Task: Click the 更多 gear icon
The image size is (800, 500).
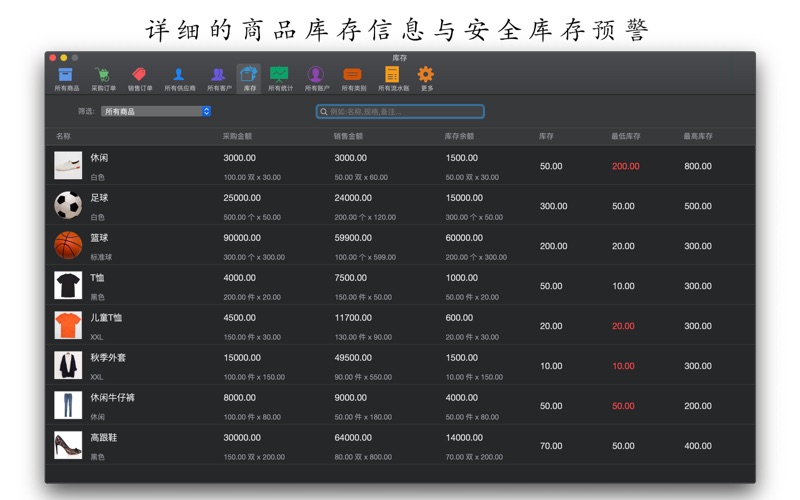Action: point(426,77)
